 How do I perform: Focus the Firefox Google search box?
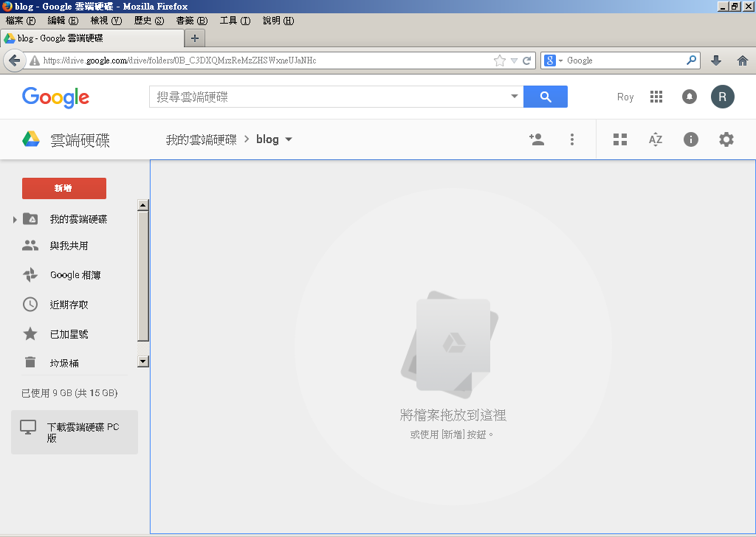point(625,60)
